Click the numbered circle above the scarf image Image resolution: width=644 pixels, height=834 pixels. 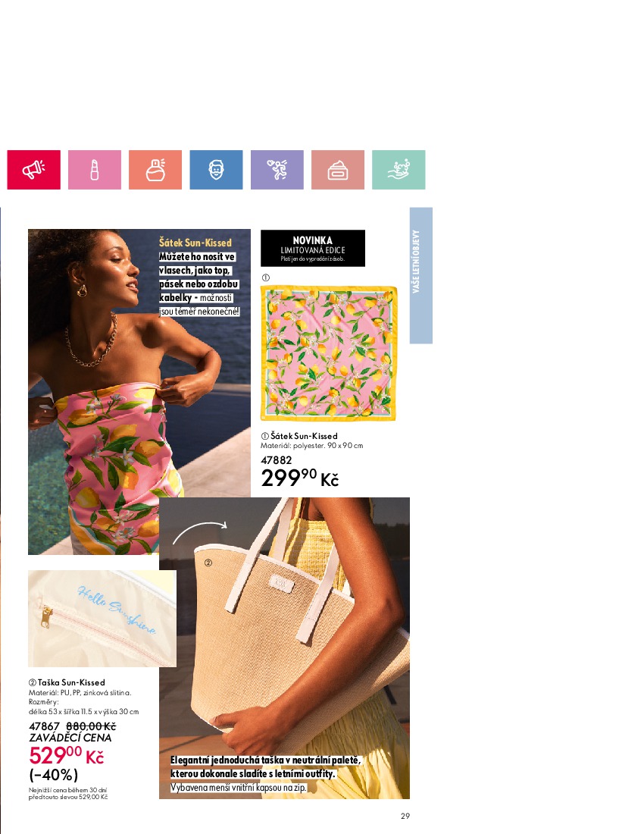(266, 277)
